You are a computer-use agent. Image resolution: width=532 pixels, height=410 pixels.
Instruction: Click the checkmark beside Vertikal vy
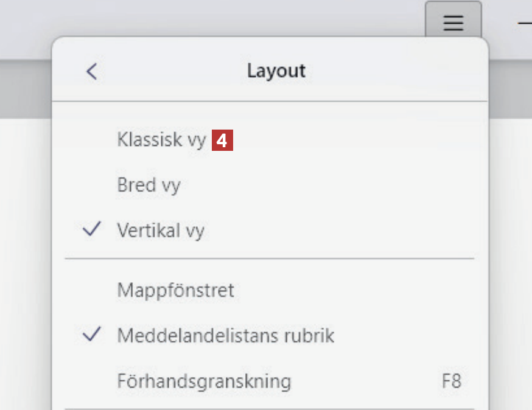(91, 231)
